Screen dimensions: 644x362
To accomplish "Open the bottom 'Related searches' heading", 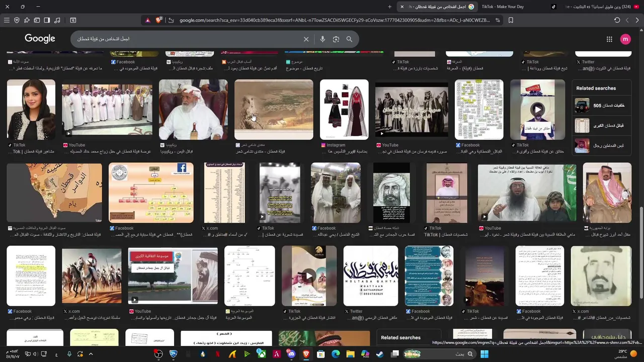I will [x=400, y=337].
